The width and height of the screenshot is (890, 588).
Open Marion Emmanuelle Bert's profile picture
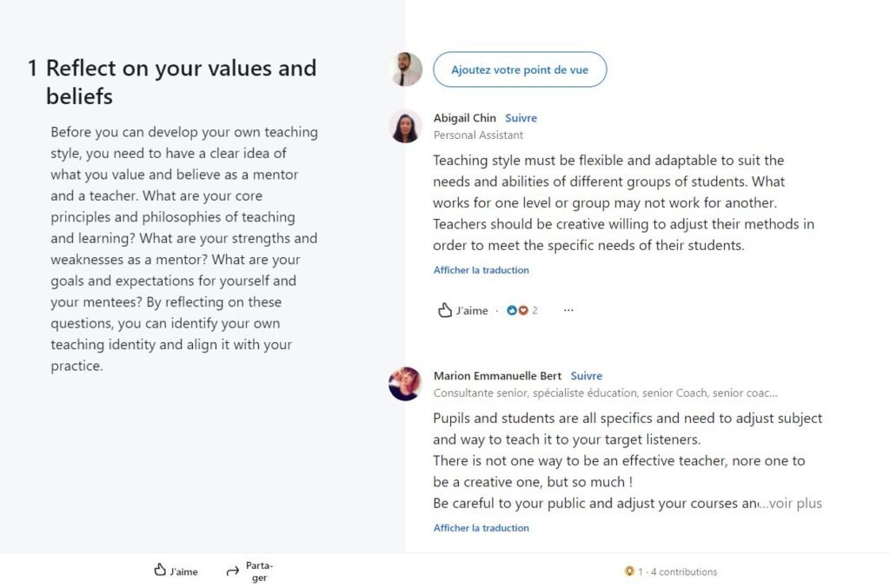(x=405, y=384)
